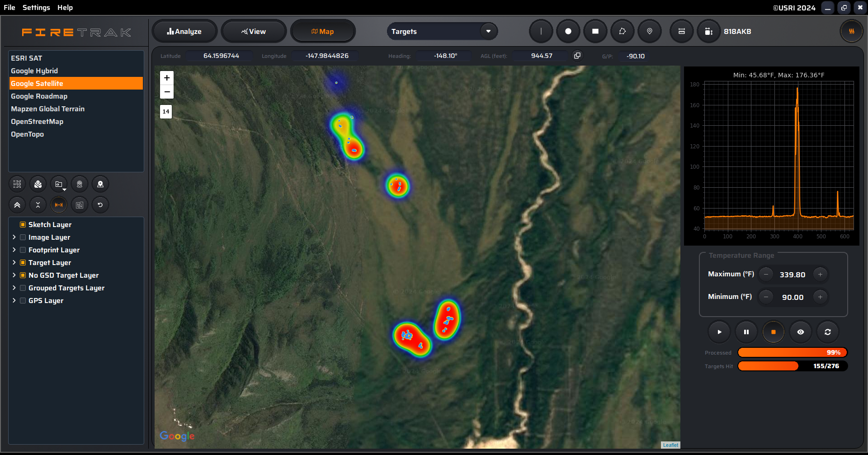Click the refresh processing icon
This screenshot has width=868, height=455.
tap(827, 332)
